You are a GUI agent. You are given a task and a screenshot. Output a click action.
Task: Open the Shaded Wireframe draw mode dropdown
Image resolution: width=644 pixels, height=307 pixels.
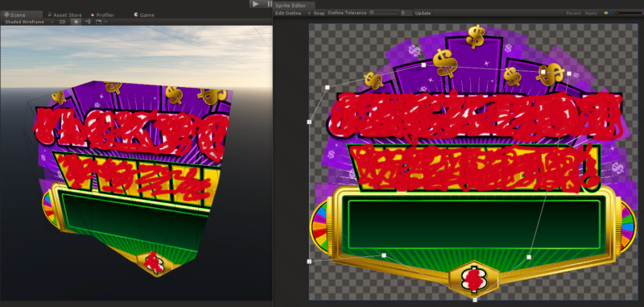pos(29,22)
